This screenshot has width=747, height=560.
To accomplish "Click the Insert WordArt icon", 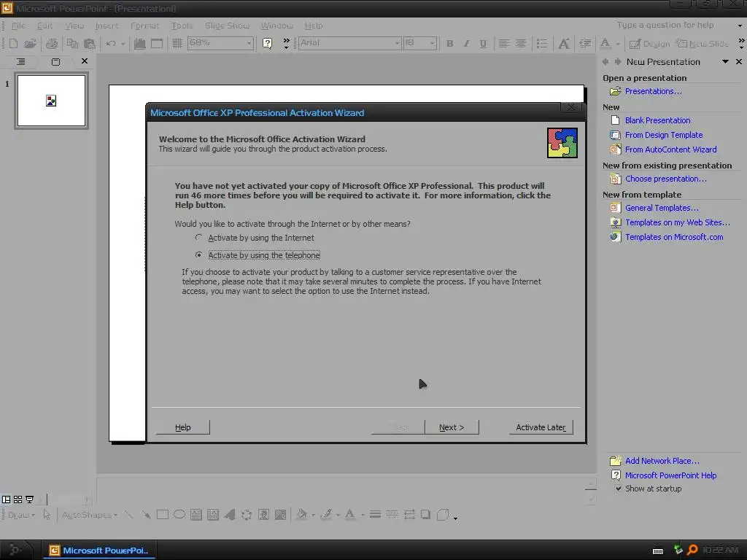I will pyautogui.click(x=230, y=514).
